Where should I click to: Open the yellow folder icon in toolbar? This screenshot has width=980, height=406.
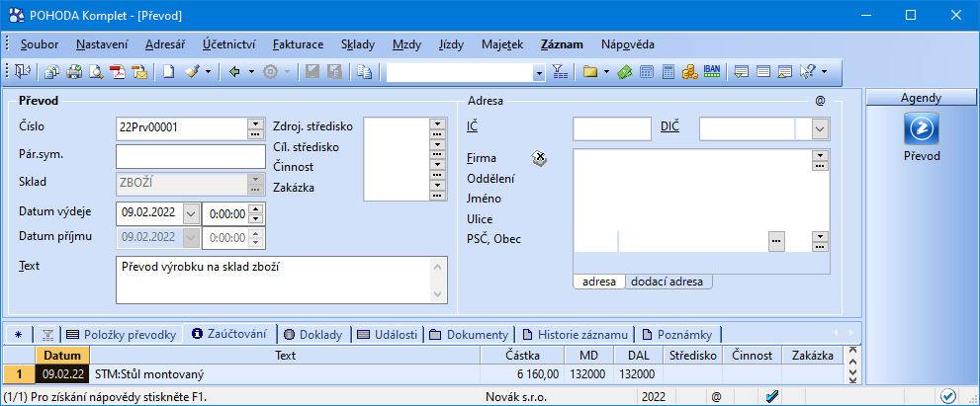pyautogui.click(x=588, y=72)
